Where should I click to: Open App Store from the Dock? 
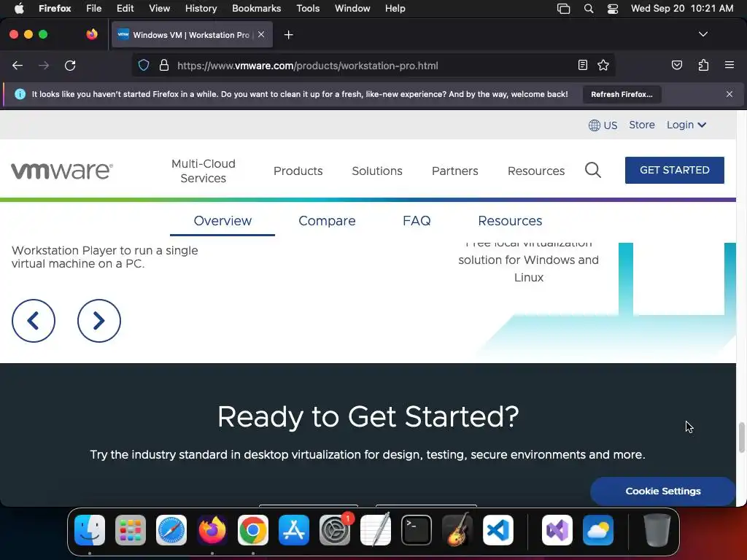(x=294, y=530)
